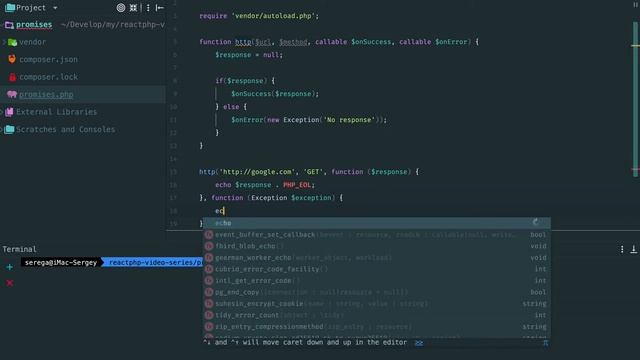The height and width of the screenshot is (360, 640).
Task: Click line number 15 in the gutter
Action: tap(173, 172)
